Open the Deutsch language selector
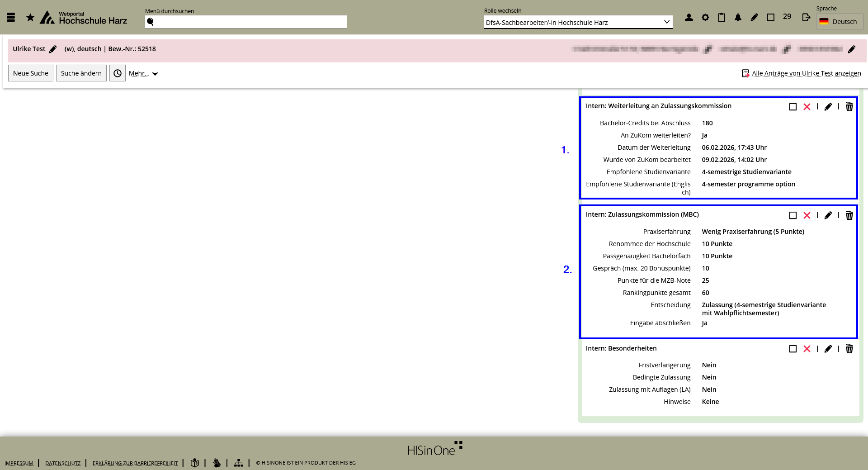This screenshot has width=868, height=470. [x=839, y=22]
